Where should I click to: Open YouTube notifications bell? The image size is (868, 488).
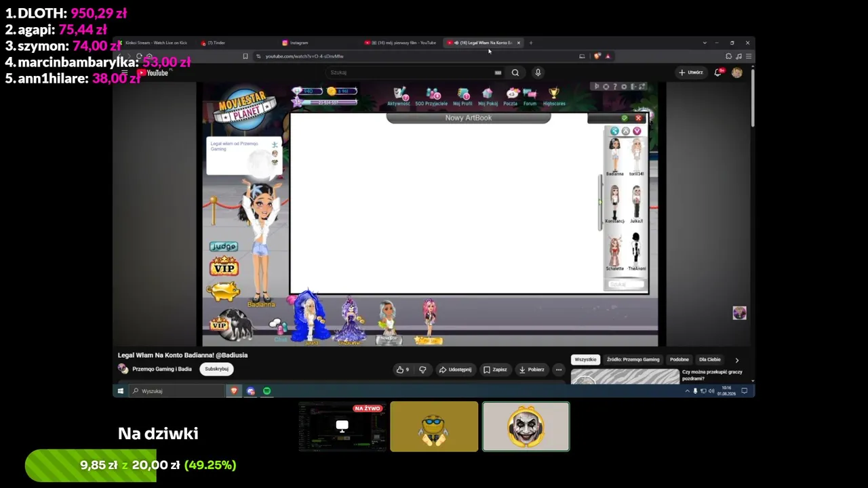coord(718,73)
